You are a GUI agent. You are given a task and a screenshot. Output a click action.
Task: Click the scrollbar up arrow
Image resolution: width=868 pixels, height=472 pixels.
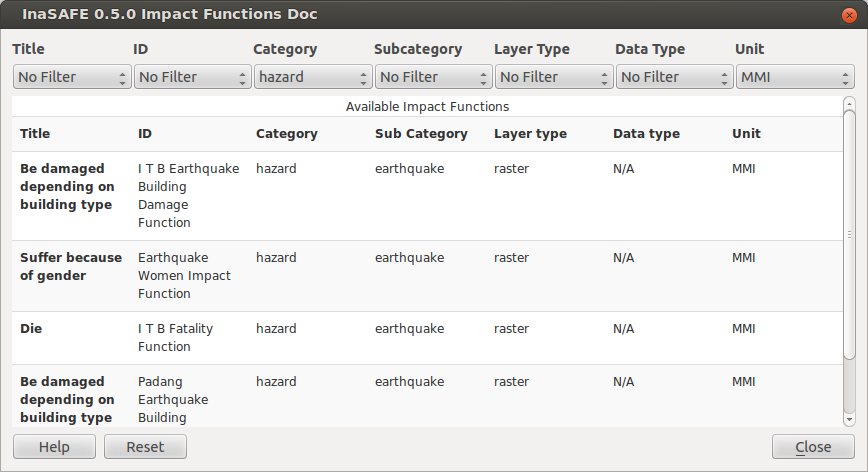pyautogui.click(x=849, y=103)
